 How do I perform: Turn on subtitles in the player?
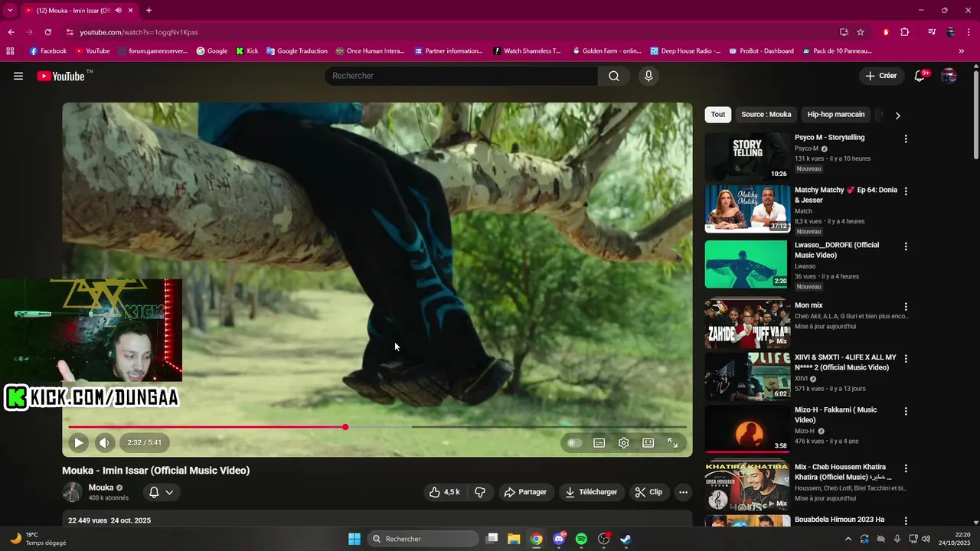coord(599,442)
